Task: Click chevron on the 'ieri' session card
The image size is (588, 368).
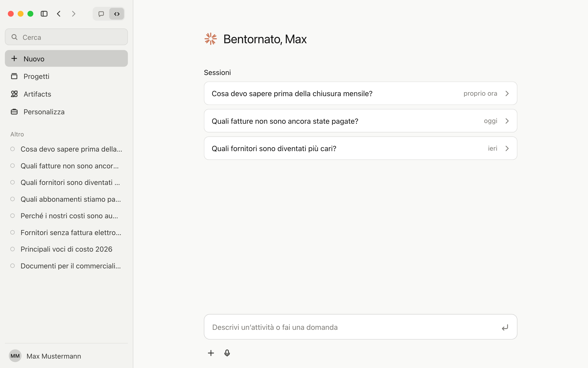Action: [x=507, y=149]
